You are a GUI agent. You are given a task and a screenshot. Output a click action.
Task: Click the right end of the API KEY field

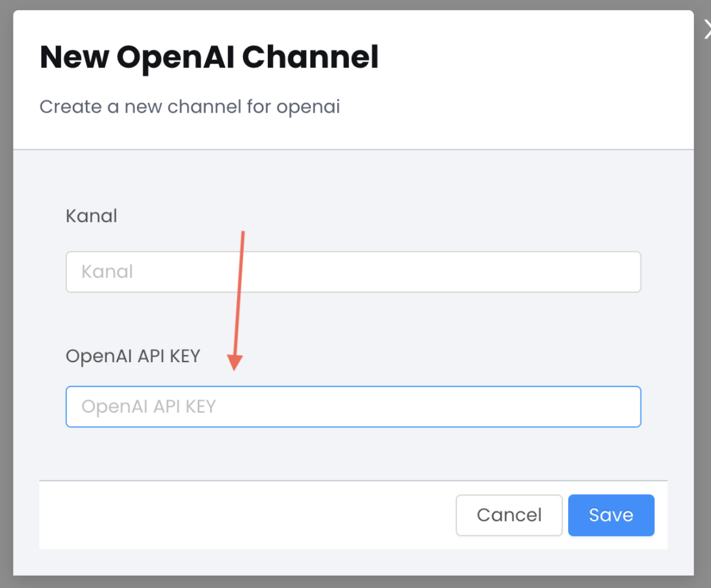click(628, 407)
